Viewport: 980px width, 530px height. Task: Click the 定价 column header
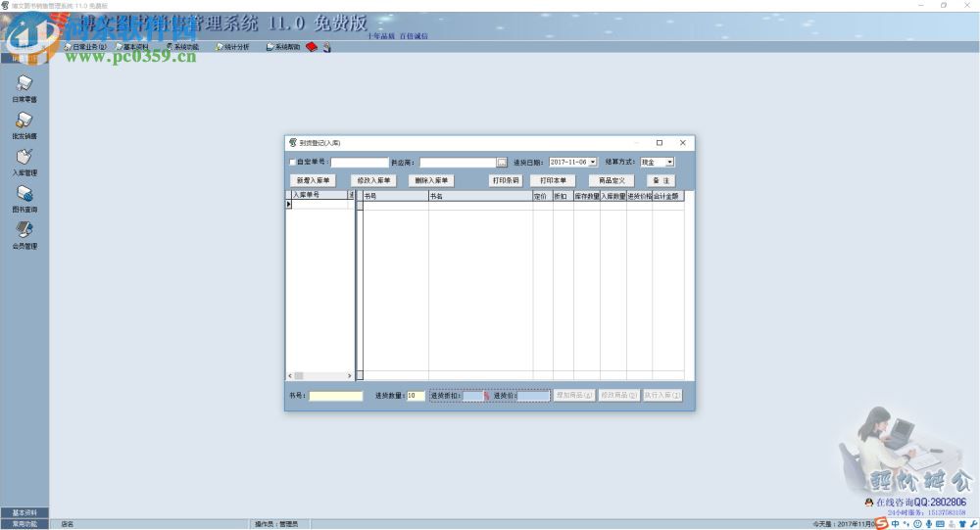pyautogui.click(x=543, y=196)
